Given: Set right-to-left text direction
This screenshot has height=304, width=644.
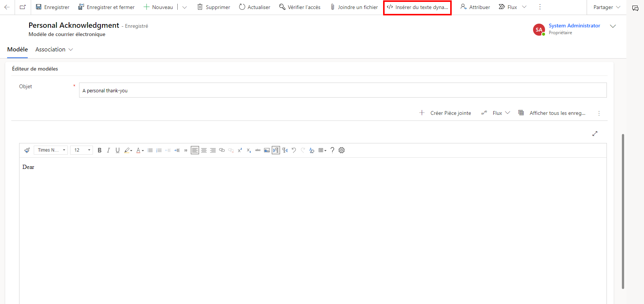Looking at the screenshot, I should click(x=285, y=150).
